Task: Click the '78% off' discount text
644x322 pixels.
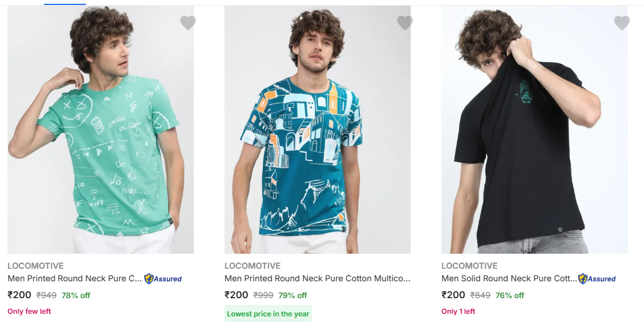Action: [76, 296]
